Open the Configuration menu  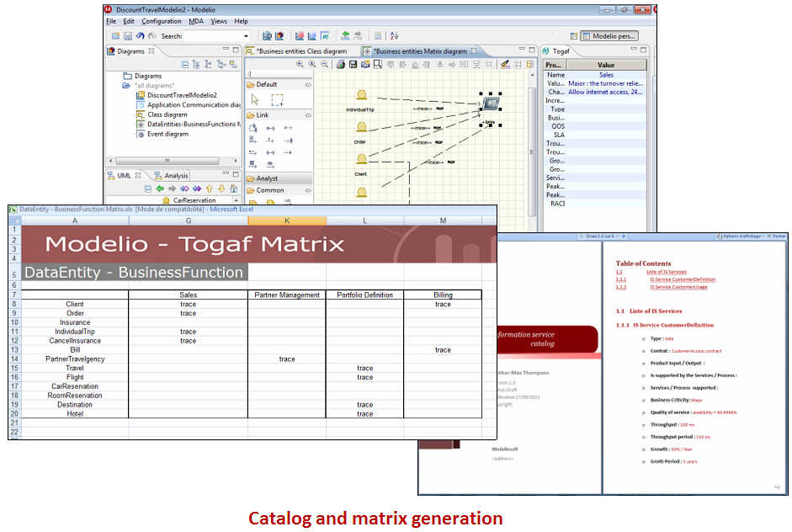[x=161, y=21]
